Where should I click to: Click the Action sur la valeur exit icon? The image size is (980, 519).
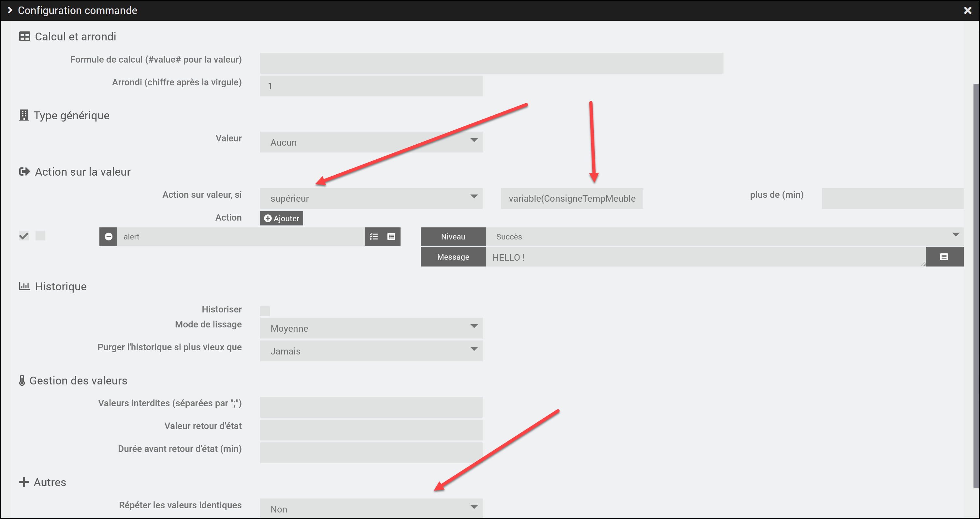click(24, 171)
